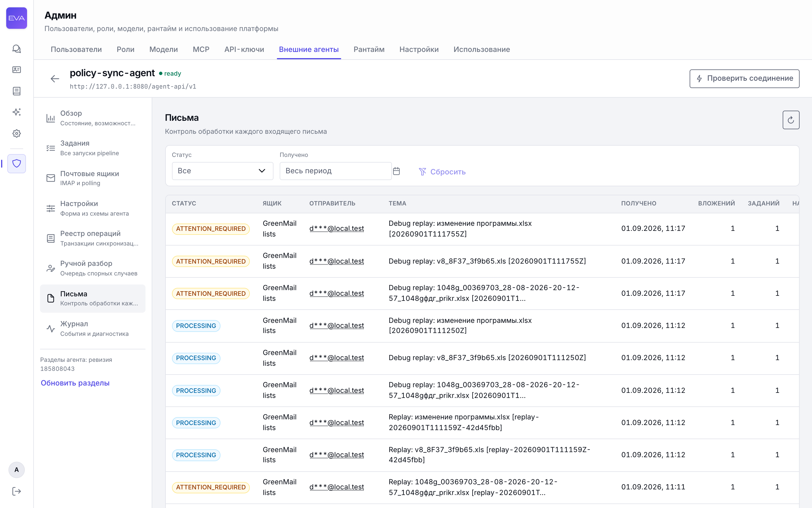Click subject 'Replay: изменение программы.xlsx [replay-...'

(464, 422)
